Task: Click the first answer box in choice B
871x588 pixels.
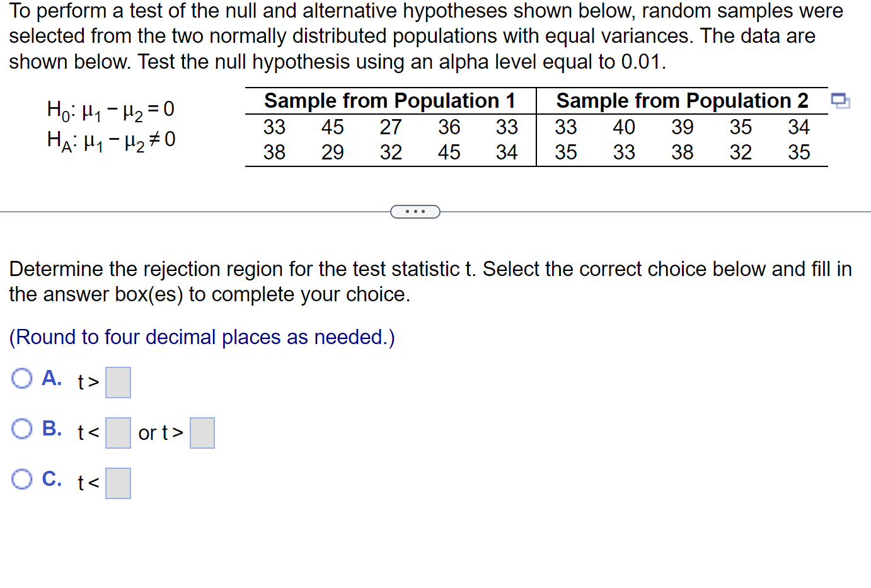Action: (x=118, y=432)
